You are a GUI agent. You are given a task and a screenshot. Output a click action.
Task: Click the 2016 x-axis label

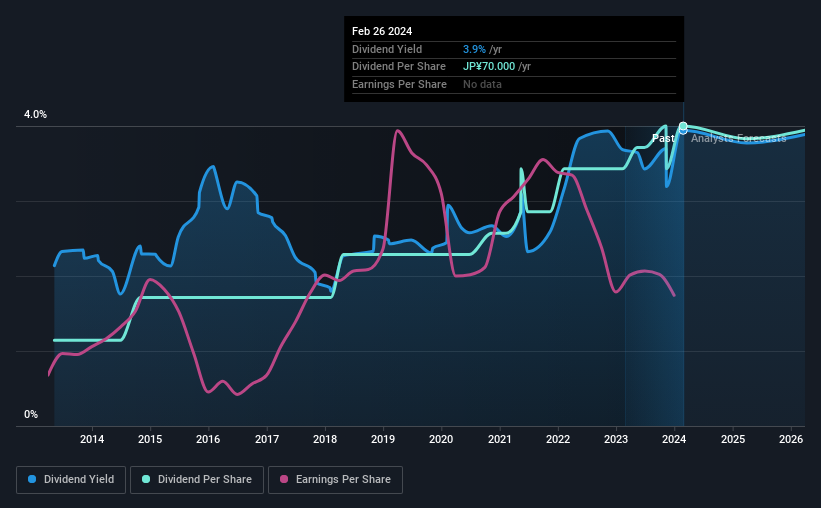(208, 439)
